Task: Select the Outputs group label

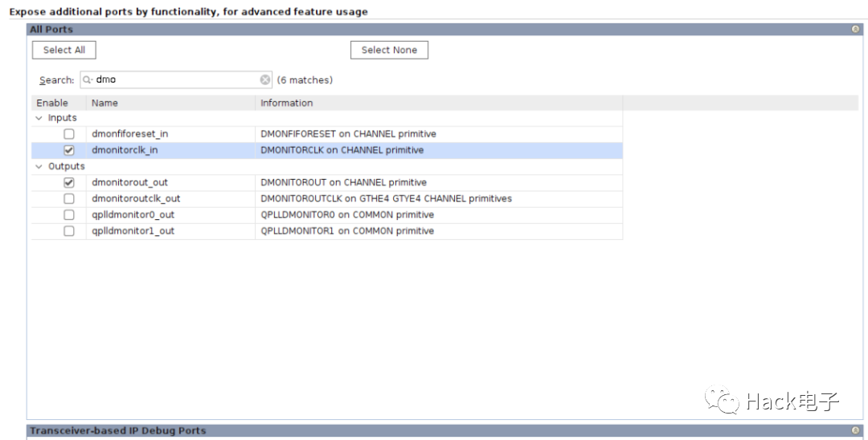Action: click(x=67, y=166)
